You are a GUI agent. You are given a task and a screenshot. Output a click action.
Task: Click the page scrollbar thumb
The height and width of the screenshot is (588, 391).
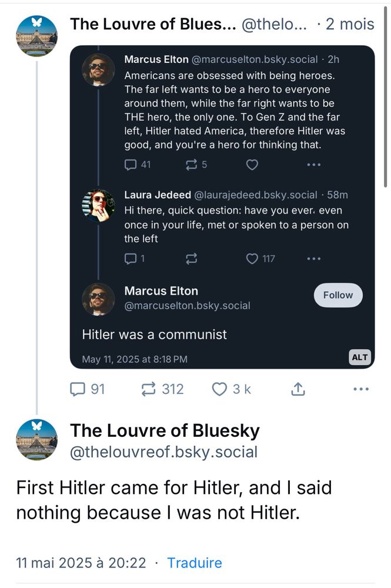click(385, 96)
